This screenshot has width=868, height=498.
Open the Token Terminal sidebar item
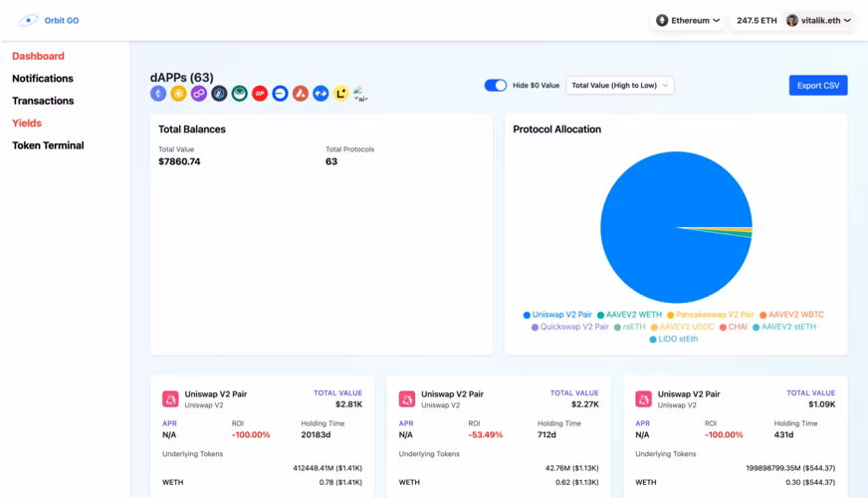pyautogui.click(x=48, y=145)
